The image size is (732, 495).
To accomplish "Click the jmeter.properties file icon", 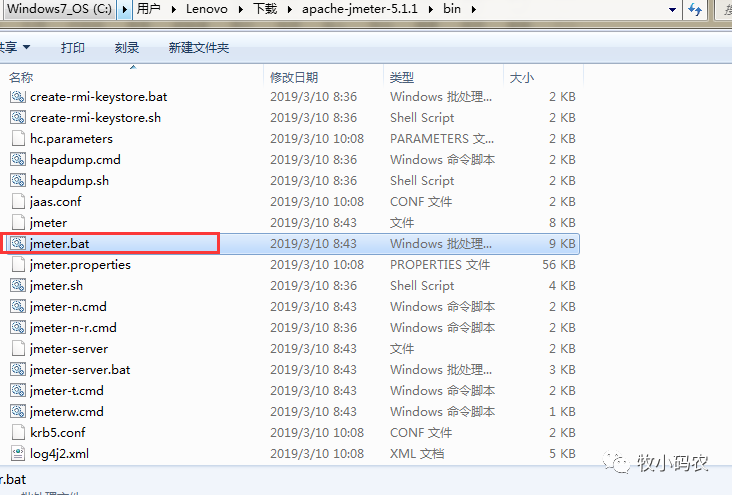I will point(18,265).
